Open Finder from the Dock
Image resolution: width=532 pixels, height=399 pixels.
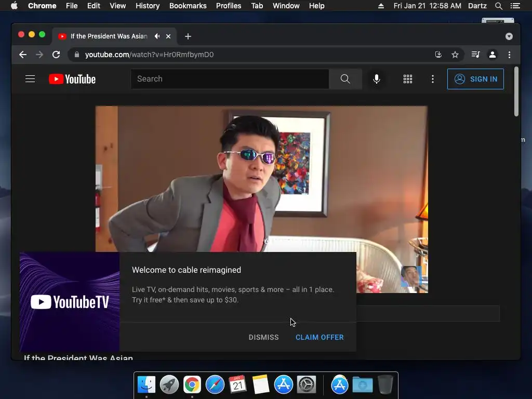point(147,385)
